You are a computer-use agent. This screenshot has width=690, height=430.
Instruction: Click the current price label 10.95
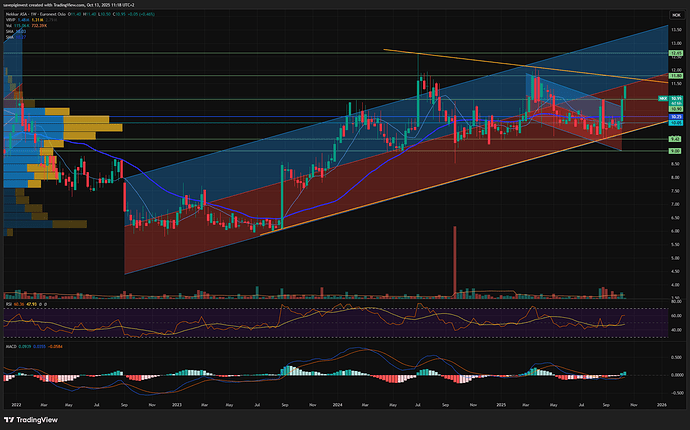(x=675, y=98)
